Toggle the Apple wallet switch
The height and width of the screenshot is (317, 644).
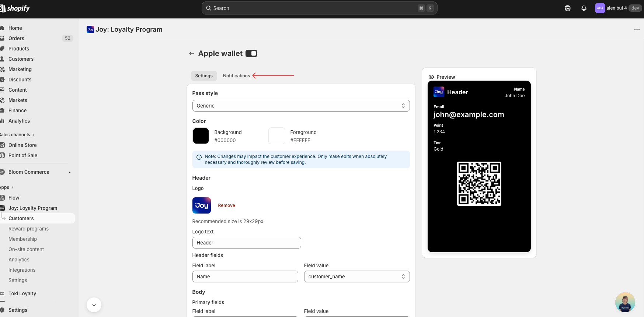point(251,53)
